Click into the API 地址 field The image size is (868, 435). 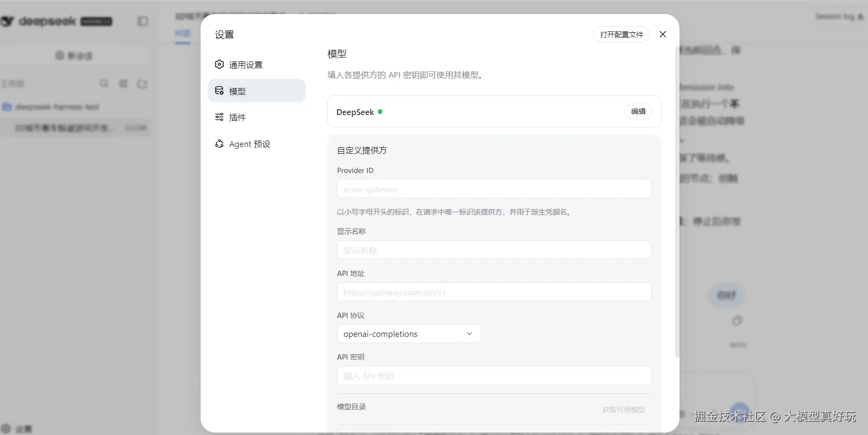494,292
